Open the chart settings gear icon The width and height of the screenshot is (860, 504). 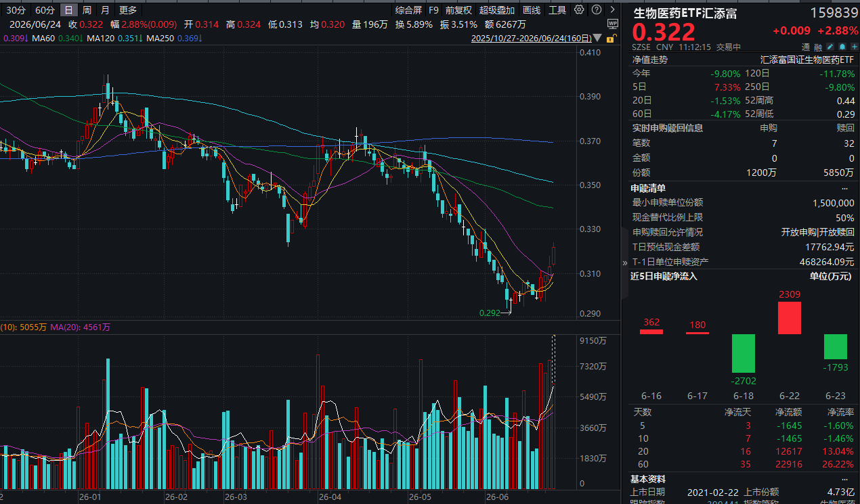pos(579,10)
